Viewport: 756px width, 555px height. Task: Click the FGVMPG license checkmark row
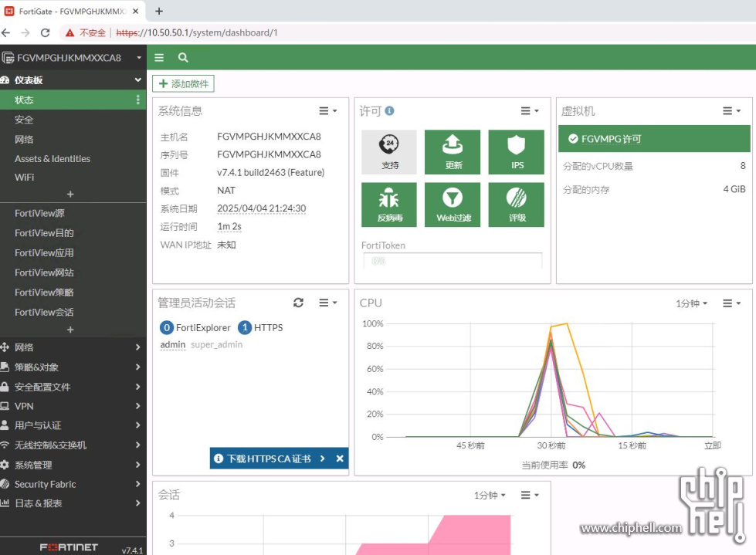pyautogui.click(x=654, y=139)
